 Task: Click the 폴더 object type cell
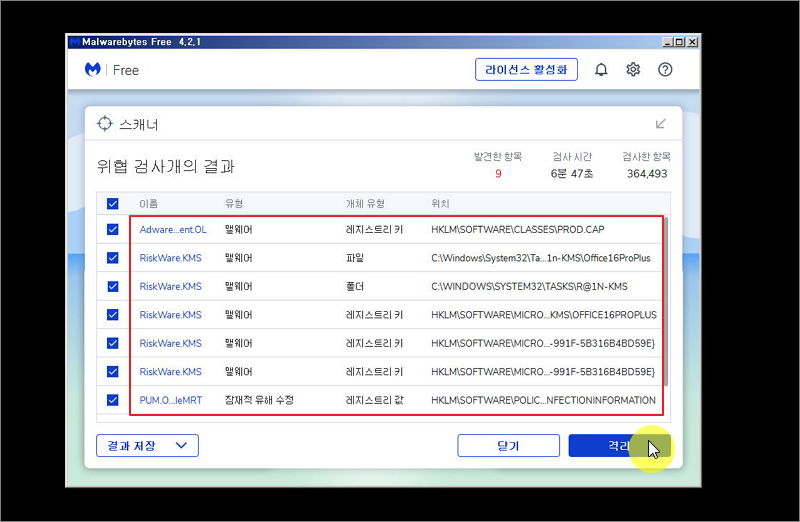355,286
